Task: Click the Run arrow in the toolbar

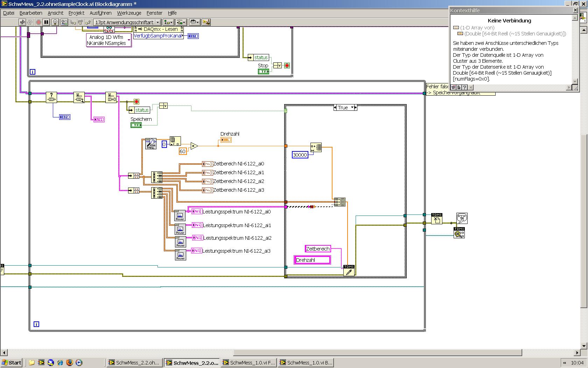Action: (22, 22)
